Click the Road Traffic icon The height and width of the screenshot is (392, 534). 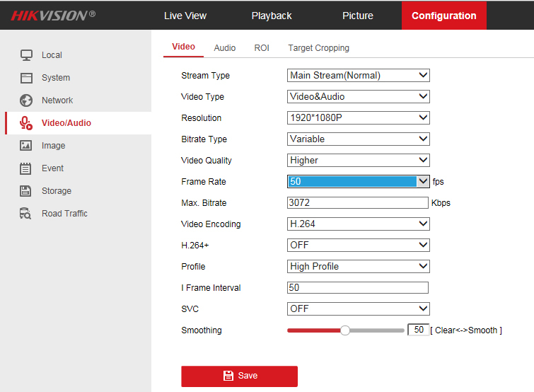(x=26, y=214)
